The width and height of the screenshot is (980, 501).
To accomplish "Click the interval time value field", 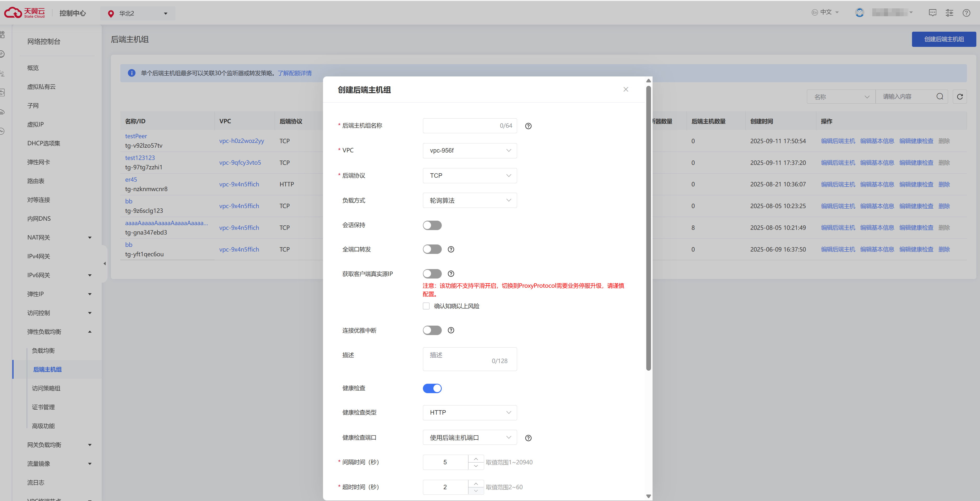I will pyautogui.click(x=445, y=462).
